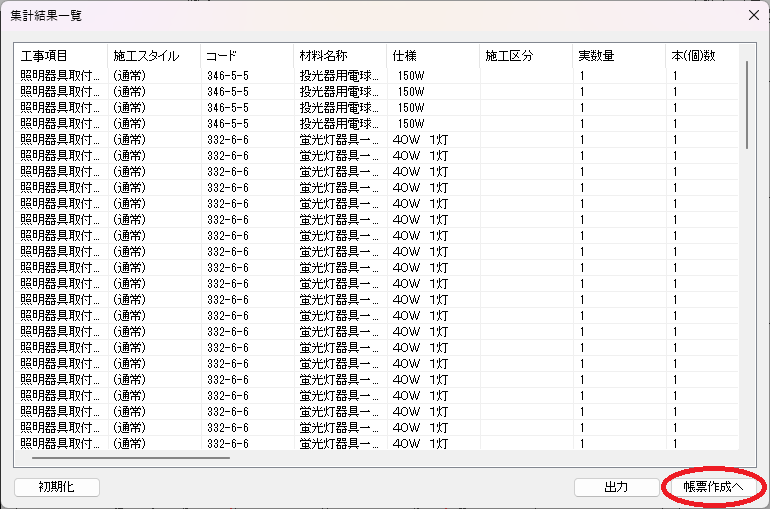Image resolution: width=770 pixels, height=509 pixels.
Task: Close the 集計結果一覧 dialog
Action: [754, 15]
